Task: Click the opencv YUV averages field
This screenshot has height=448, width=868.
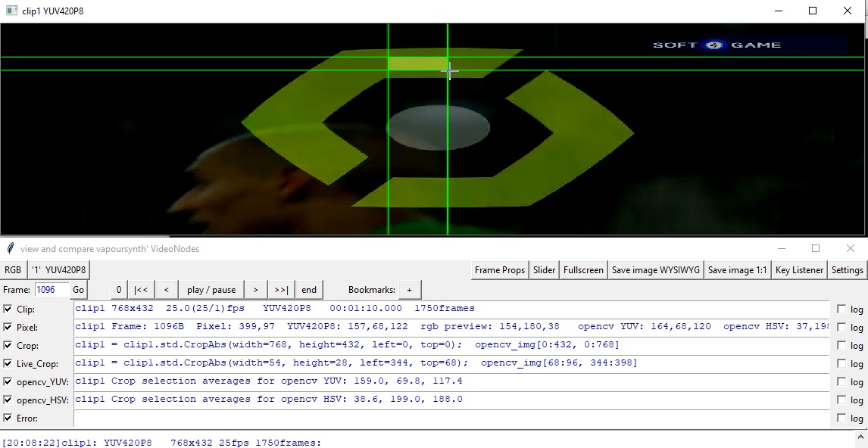Action: (x=451, y=381)
